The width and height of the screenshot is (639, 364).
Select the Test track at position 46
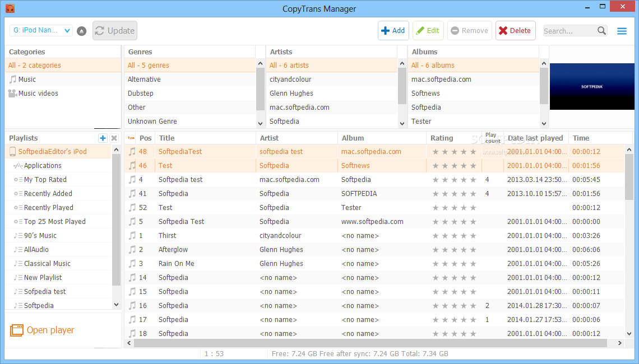(374, 166)
